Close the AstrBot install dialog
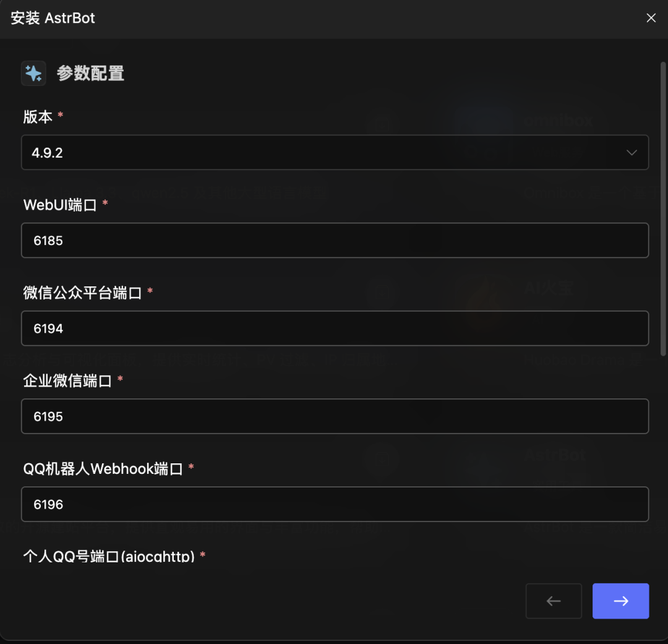668x644 pixels. click(651, 18)
